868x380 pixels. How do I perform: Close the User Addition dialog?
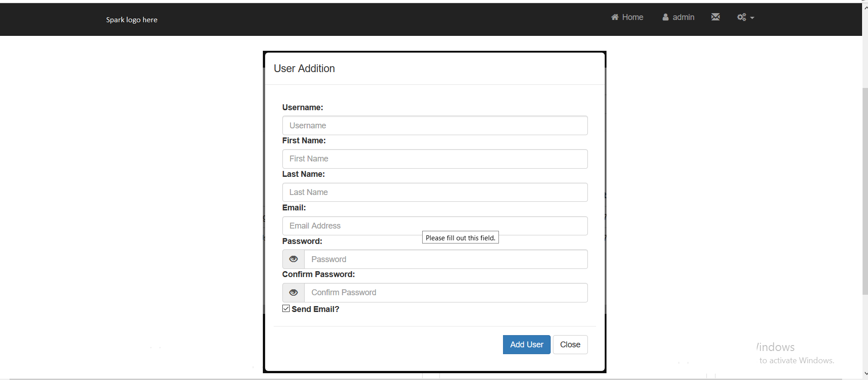point(570,345)
